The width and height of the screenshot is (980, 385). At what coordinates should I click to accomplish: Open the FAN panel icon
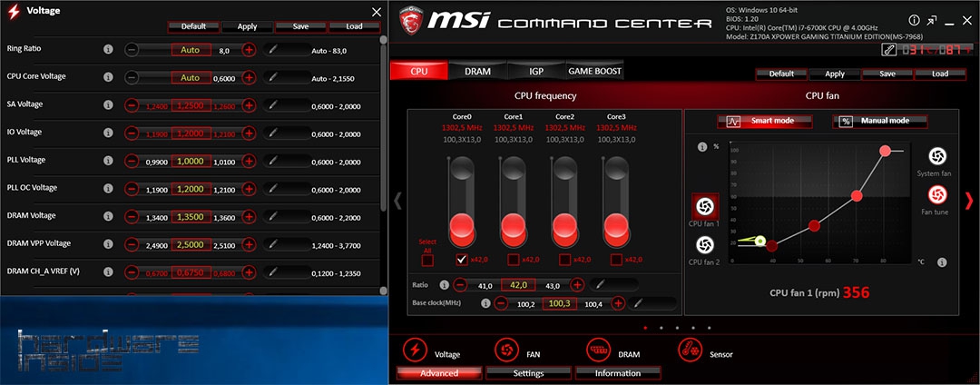[x=506, y=350]
